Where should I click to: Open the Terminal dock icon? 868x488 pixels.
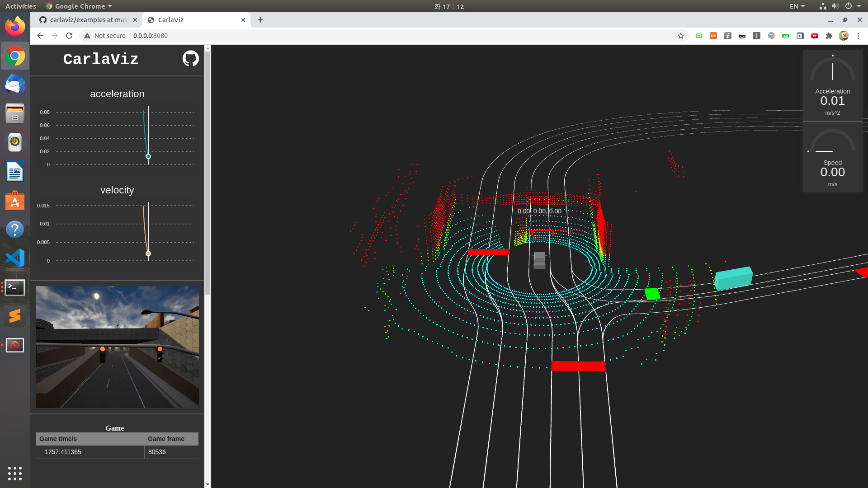click(x=15, y=287)
